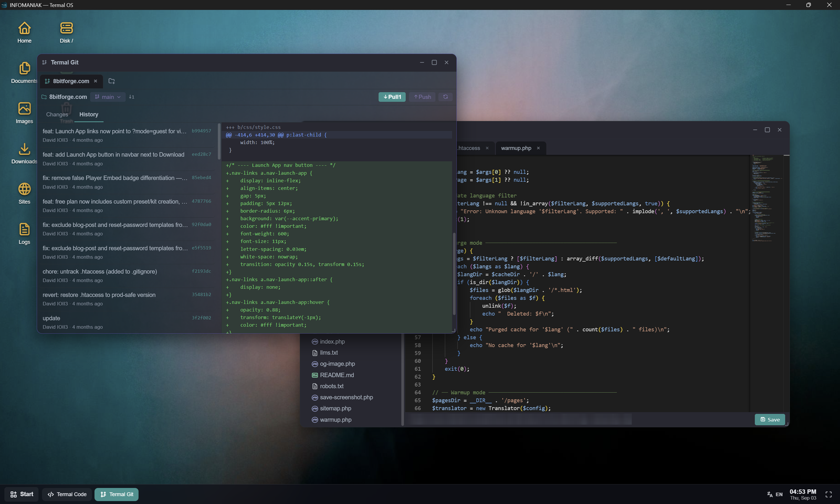The height and width of the screenshot is (504, 840).
Task: Switch to the warmup.php editor tab
Action: [516, 148]
